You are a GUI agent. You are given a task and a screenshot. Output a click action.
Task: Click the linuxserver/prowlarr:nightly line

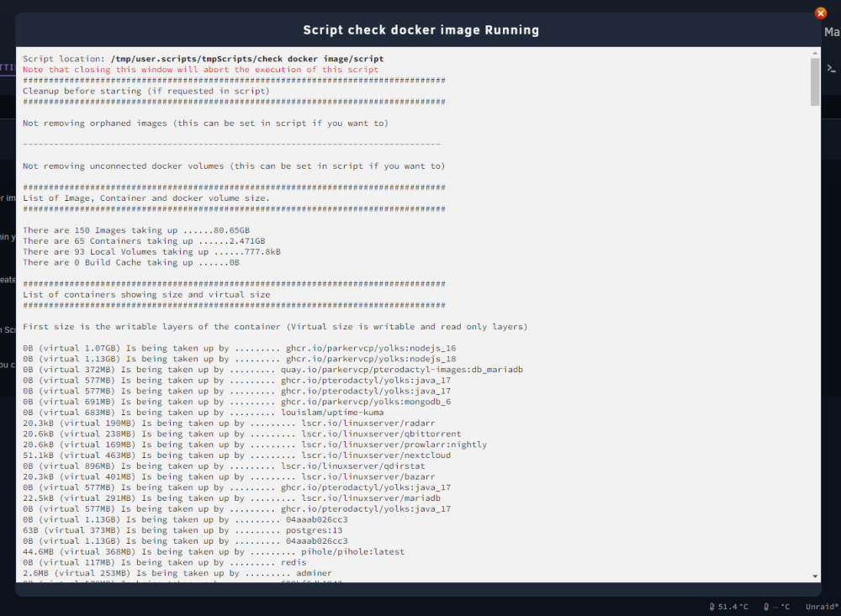point(255,445)
